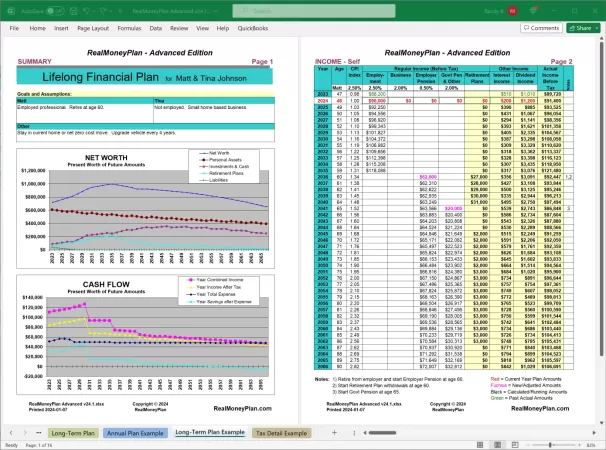The height and width of the screenshot is (450, 606).
Task: Click the zoom out minus icon
Action: pos(528,444)
